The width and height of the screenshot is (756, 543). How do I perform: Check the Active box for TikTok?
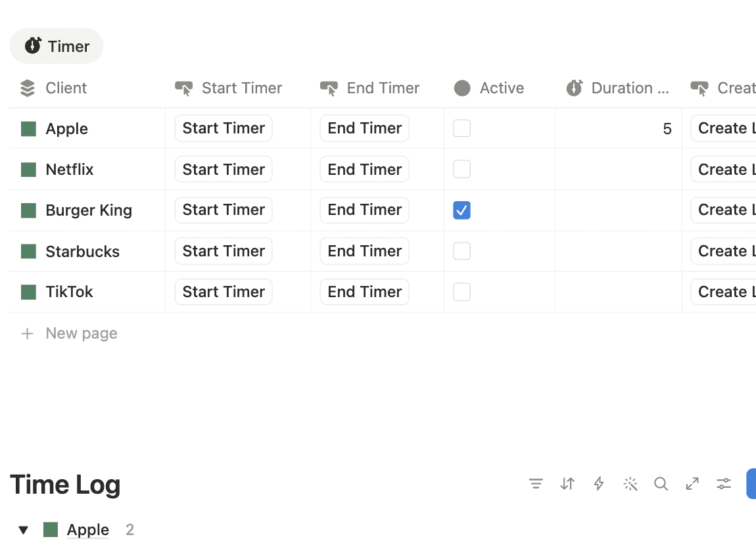click(462, 292)
